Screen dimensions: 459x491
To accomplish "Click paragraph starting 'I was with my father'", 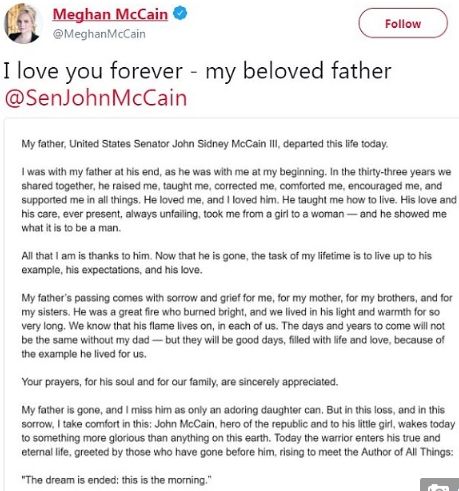I will [x=239, y=200].
